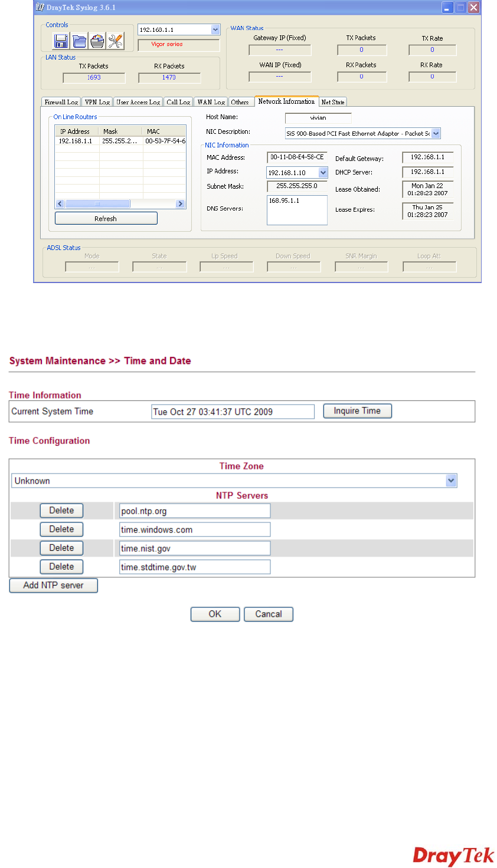Click the Inquire Time button
The height and width of the screenshot is (868, 497).
click(357, 411)
